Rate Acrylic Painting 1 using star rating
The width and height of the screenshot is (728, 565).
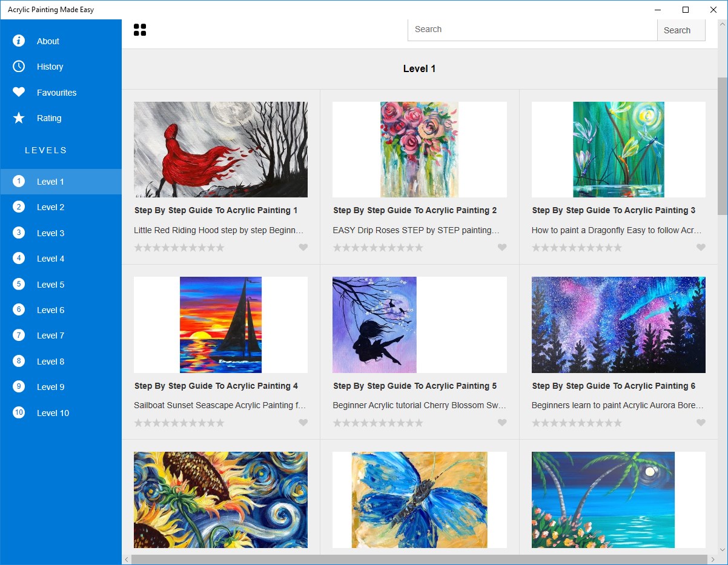click(x=179, y=247)
